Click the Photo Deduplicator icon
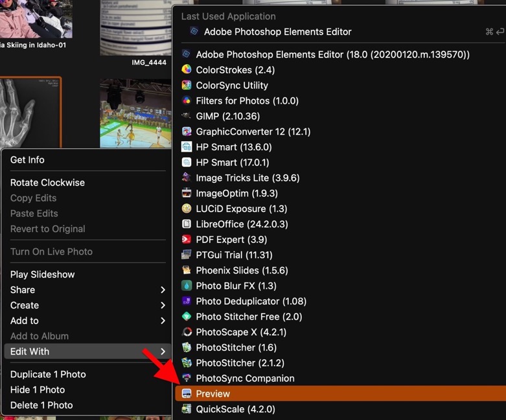The height and width of the screenshot is (420, 506). point(187,301)
